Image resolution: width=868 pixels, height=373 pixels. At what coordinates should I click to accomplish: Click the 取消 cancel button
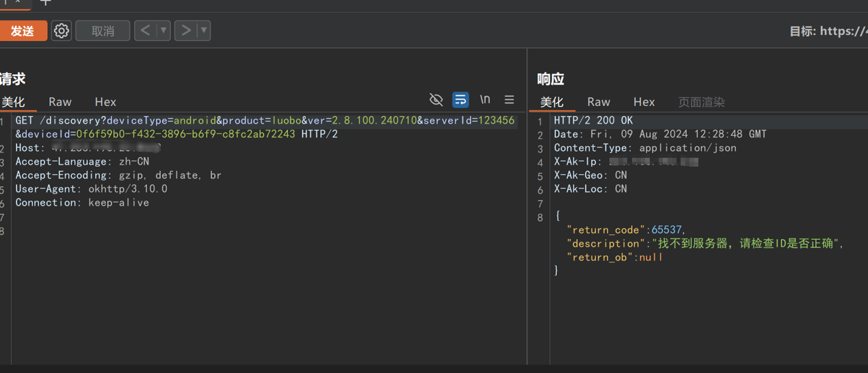click(x=103, y=31)
